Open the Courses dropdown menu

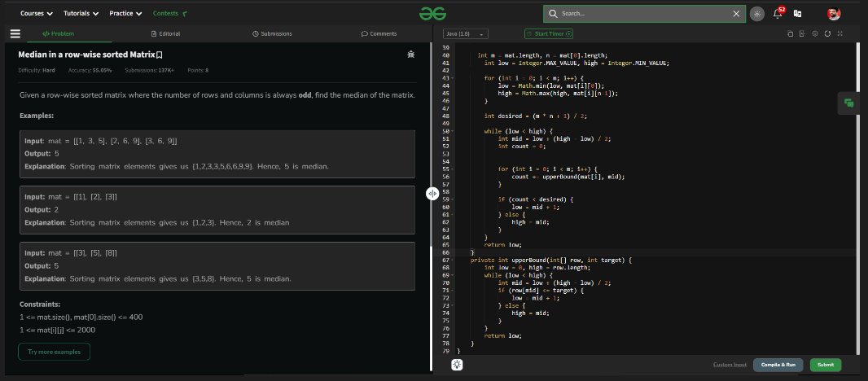37,13
